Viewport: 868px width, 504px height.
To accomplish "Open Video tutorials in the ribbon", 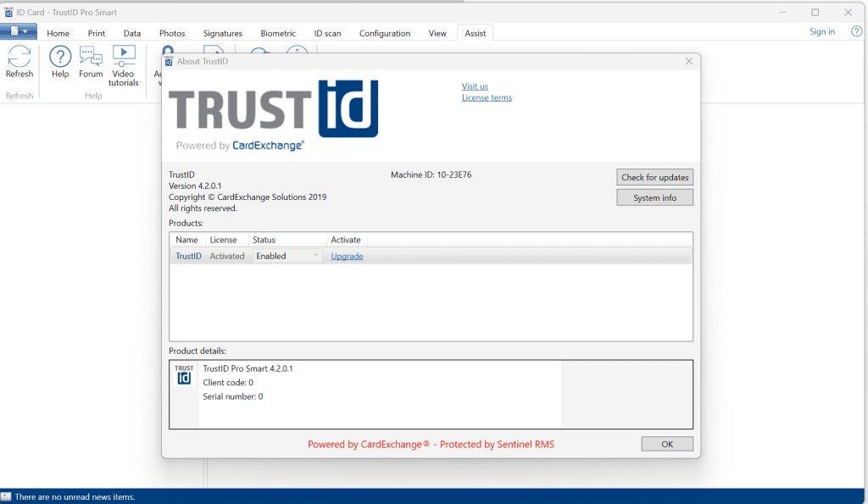I will pyautogui.click(x=124, y=65).
